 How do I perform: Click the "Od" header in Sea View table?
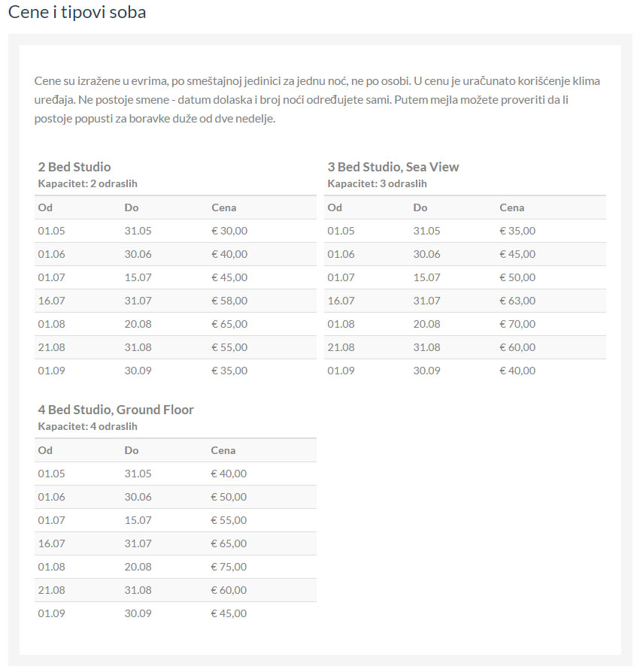pos(335,207)
